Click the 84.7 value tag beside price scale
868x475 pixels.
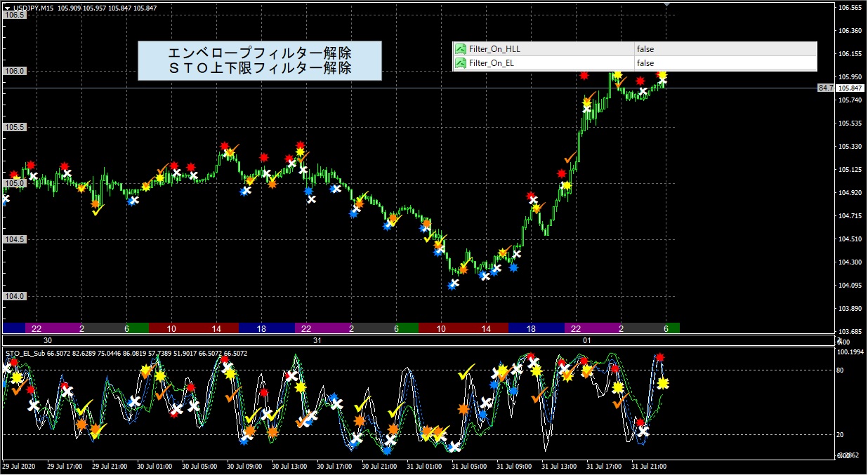(x=825, y=88)
